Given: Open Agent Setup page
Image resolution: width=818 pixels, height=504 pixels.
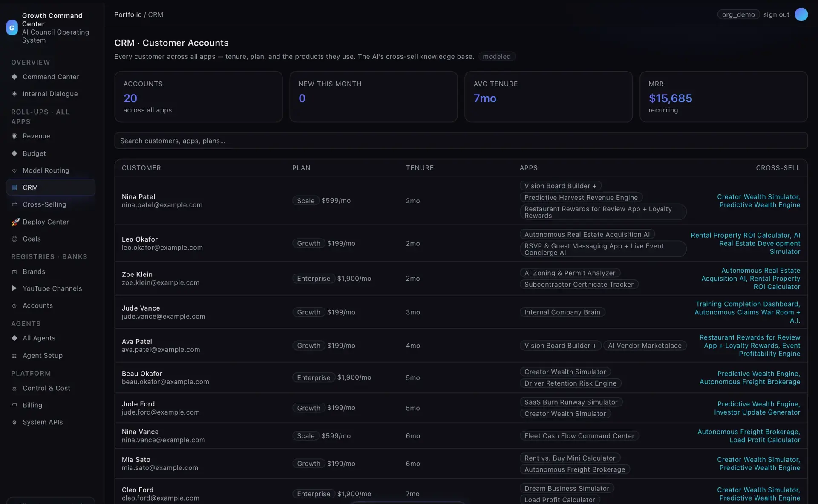Looking at the screenshot, I should click(x=51, y=355).
